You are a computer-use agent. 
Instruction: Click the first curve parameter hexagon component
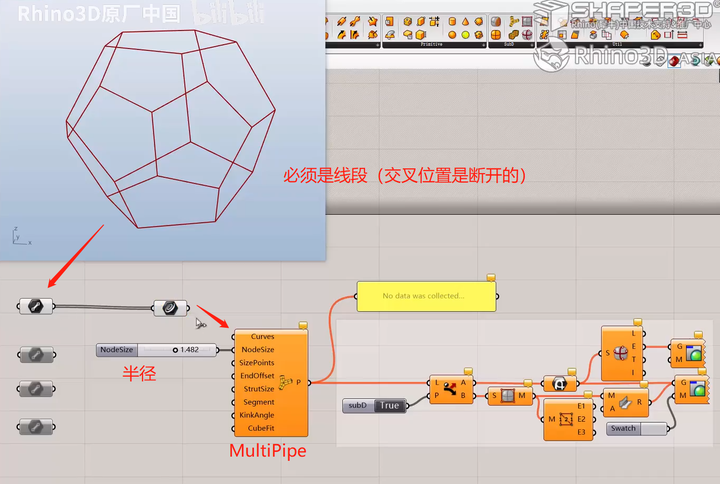[x=35, y=306]
